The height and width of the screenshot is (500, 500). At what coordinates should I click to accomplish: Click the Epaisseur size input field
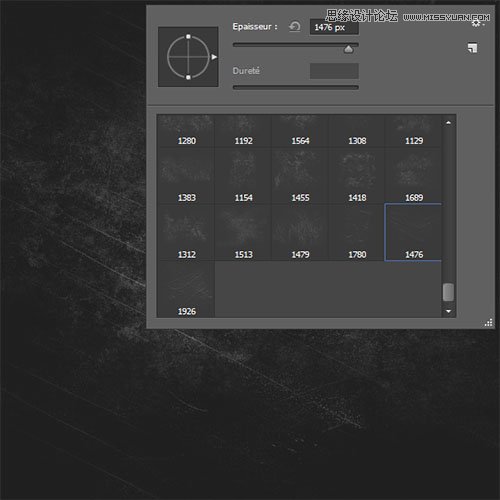pos(334,27)
